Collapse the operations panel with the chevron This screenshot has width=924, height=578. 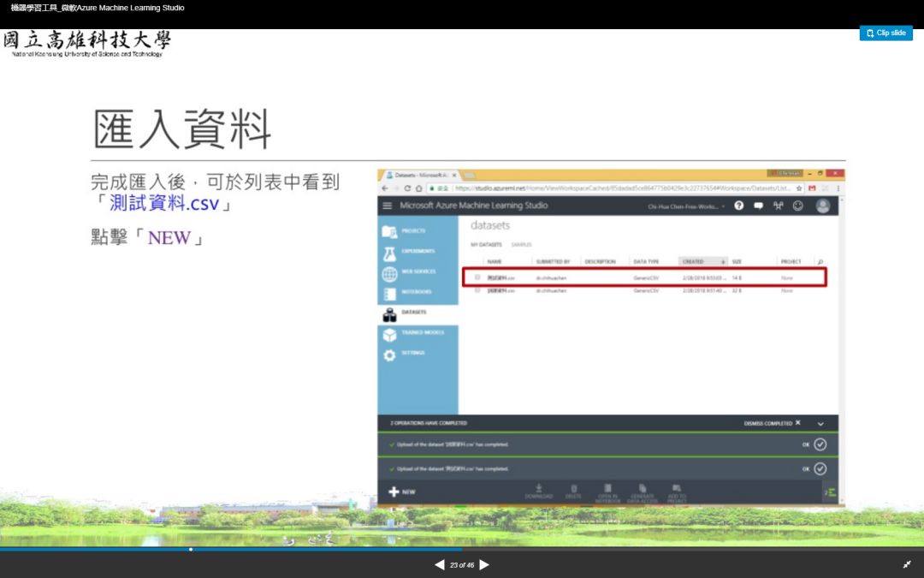pyautogui.click(x=820, y=424)
